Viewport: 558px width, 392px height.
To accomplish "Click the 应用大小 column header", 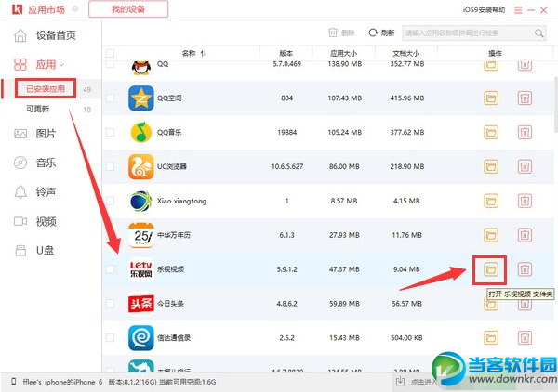I will (x=344, y=53).
